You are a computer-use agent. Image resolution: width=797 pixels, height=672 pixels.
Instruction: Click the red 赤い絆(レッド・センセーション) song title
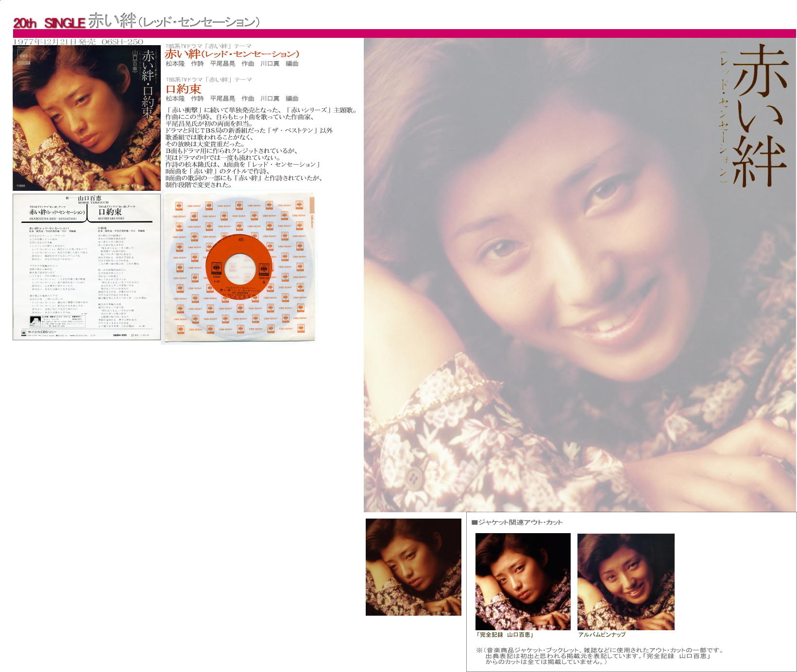click(232, 54)
